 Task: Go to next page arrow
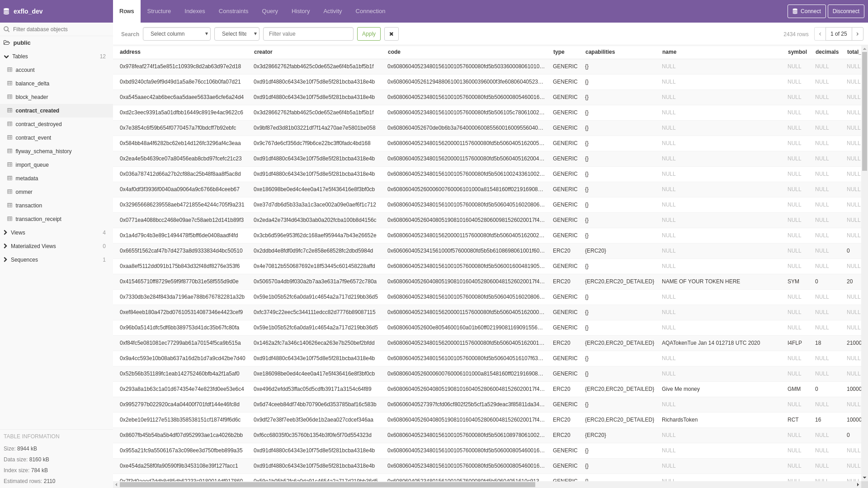pos(857,34)
